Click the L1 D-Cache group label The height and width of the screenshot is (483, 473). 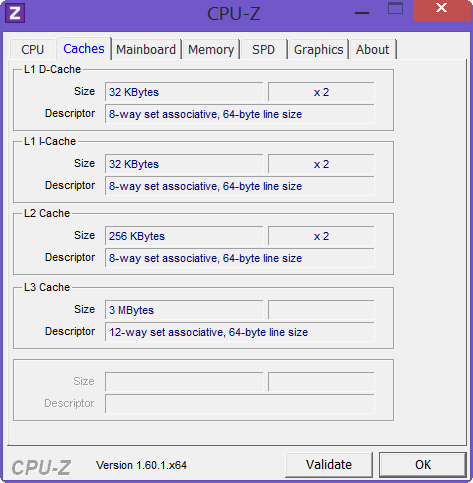coord(52,69)
